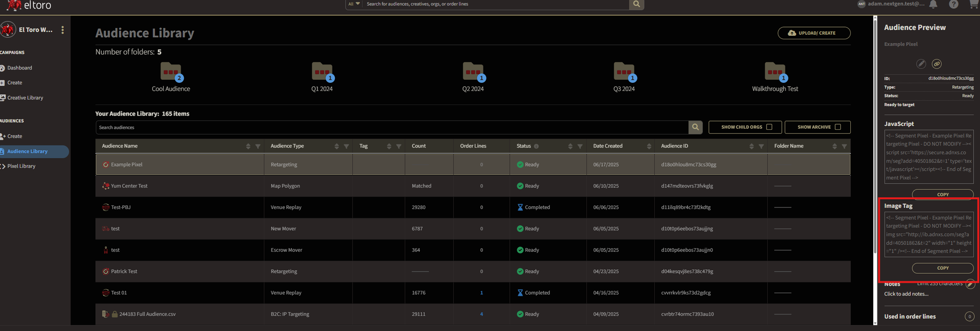The height and width of the screenshot is (331, 980).
Task: Click the Used in order lines count badge
Action: [970, 317]
